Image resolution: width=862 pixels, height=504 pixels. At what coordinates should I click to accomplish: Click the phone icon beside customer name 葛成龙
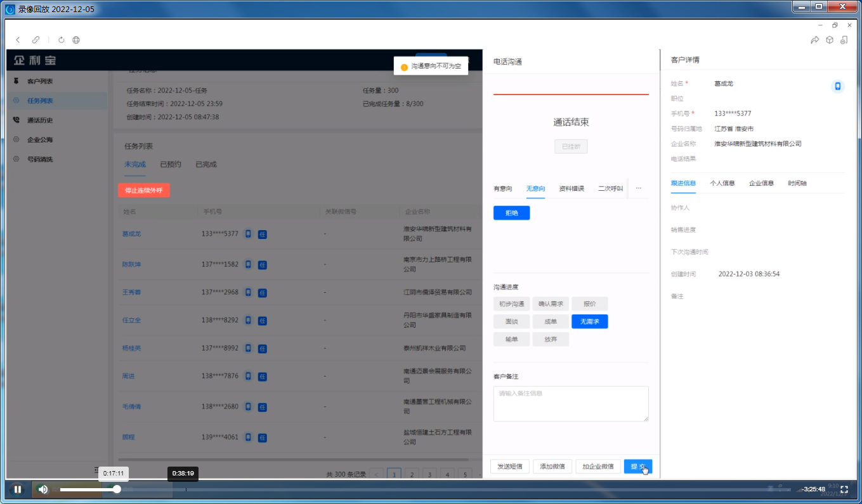[837, 86]
